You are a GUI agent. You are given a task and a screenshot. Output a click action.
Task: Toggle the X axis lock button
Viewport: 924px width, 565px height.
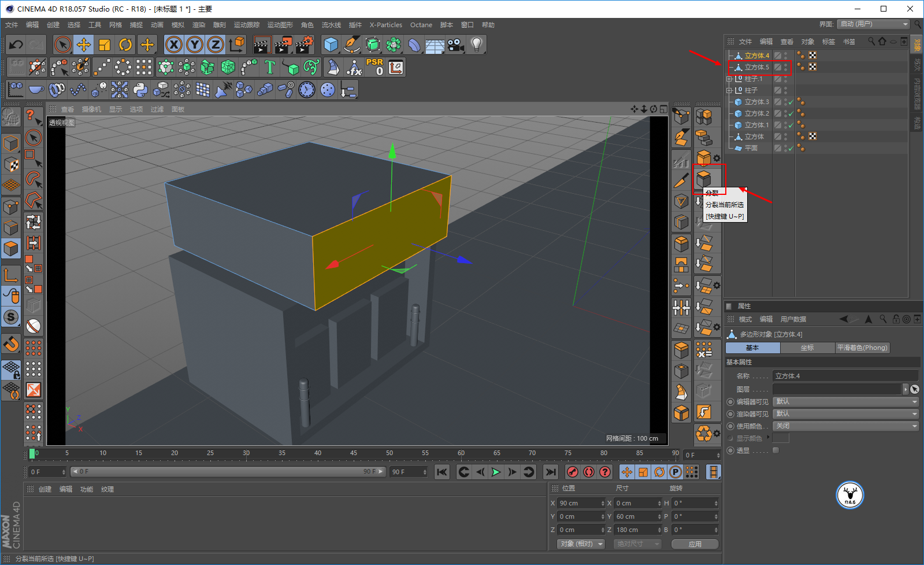(174, 45)
